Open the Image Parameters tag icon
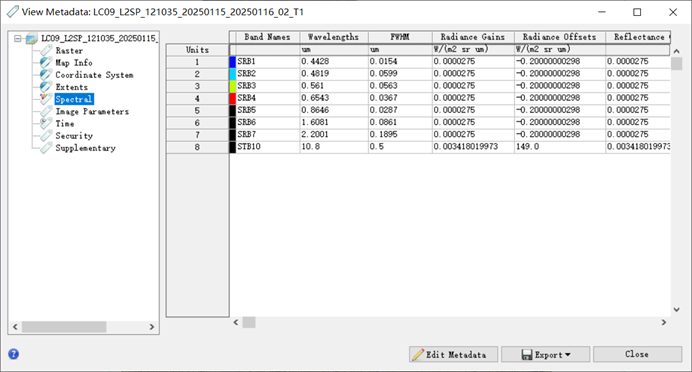Viewport: 692px width, 372px height. 46,111
